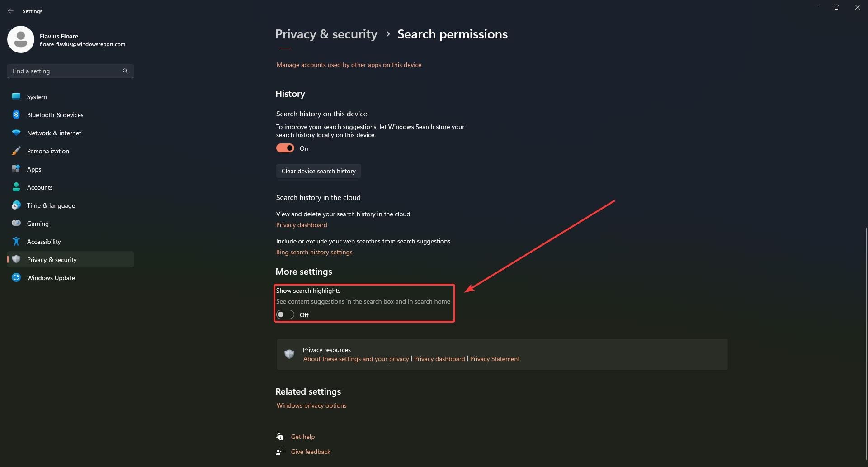Turn off the Search history on this device toggle
Viewport: 868px width, 467px height.
coord(285,148)
